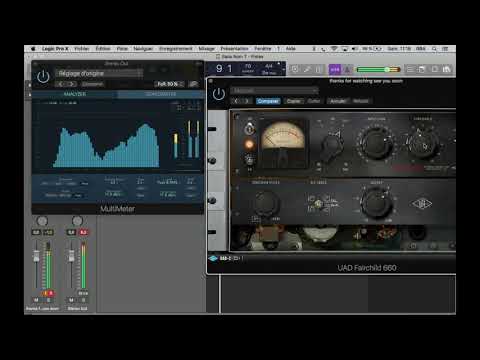Toggle the UAD Fairchild 660 power button
This screenshot has width=480, height=360.
219,94
